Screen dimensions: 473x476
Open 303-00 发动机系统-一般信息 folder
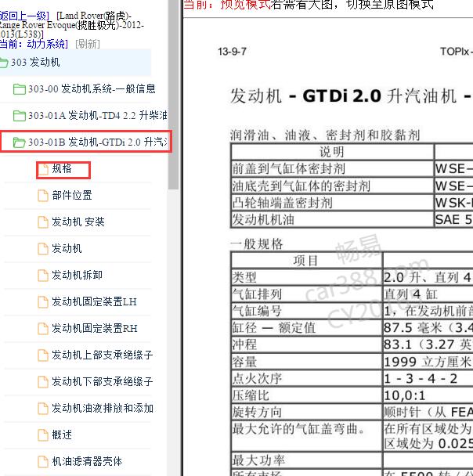coord(92,89)
